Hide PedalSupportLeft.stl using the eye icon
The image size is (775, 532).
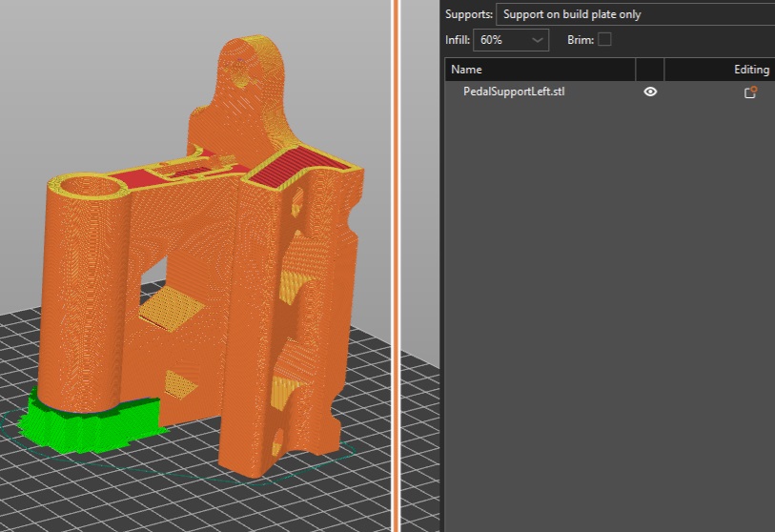650,92
